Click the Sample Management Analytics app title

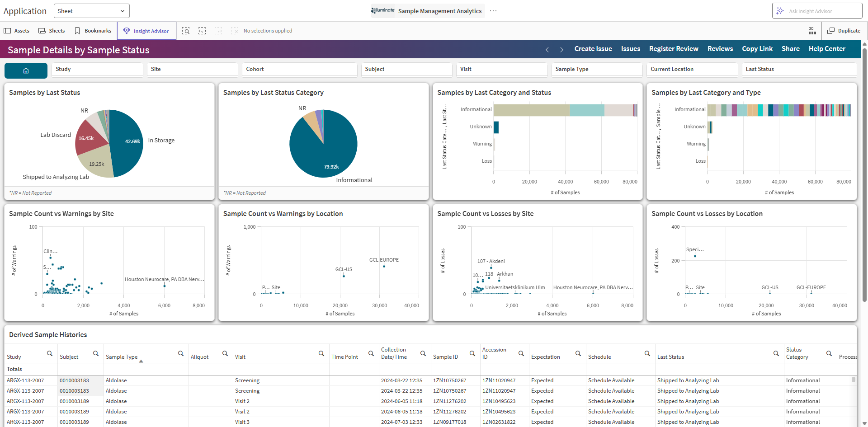(x=440, y=11)
